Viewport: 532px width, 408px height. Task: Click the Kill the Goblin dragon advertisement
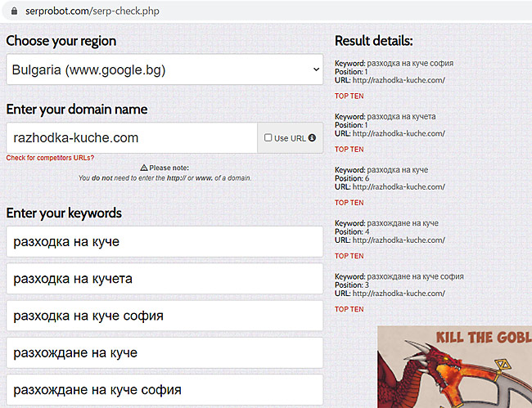click(454, 367)
